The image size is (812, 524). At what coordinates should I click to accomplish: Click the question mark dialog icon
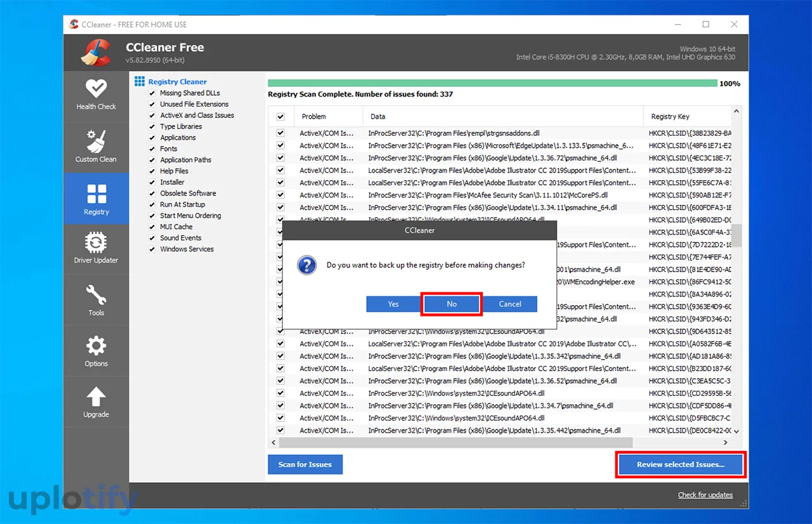coord(307,265)
